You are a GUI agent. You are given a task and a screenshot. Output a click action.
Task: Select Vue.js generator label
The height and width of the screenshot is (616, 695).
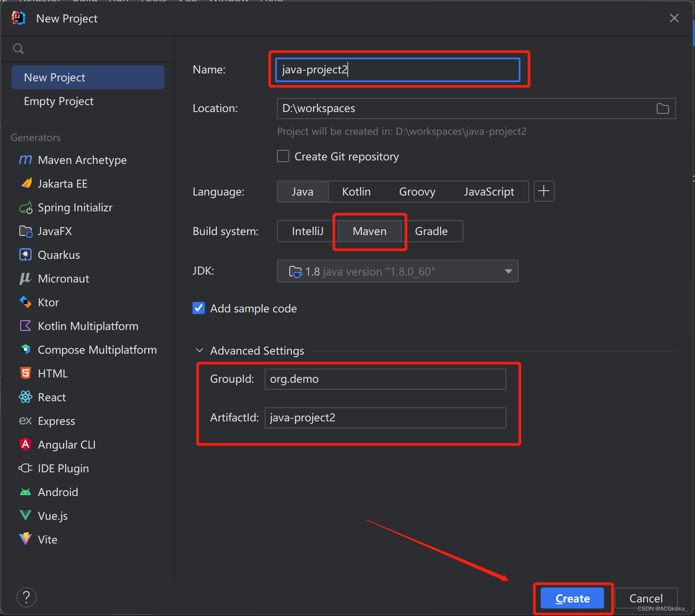[53, 516]
